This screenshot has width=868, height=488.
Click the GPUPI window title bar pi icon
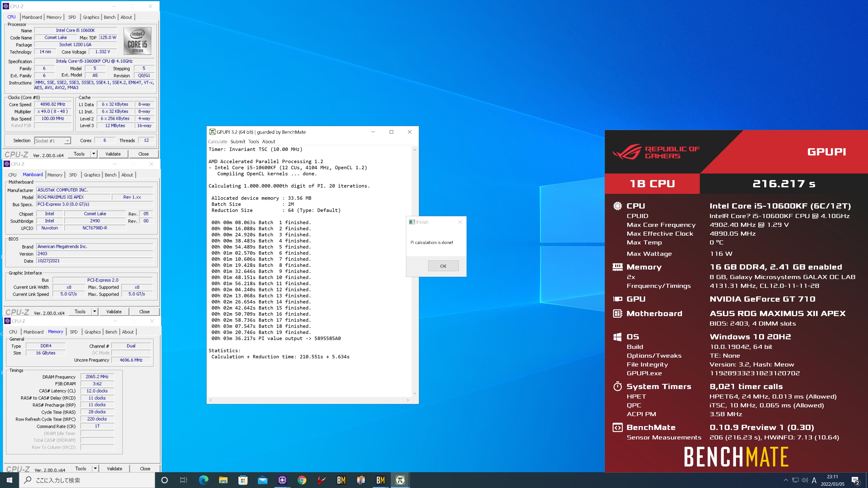(212, 132)
